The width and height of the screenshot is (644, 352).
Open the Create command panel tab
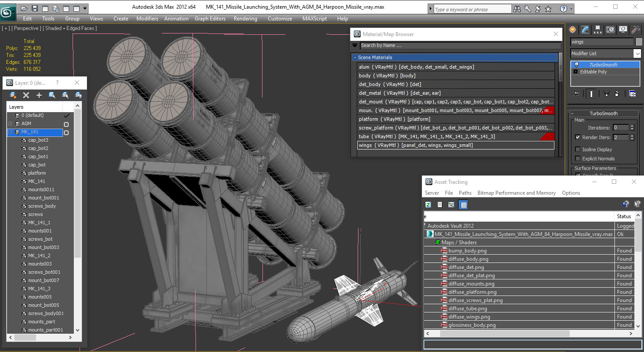tap(573, 30)
